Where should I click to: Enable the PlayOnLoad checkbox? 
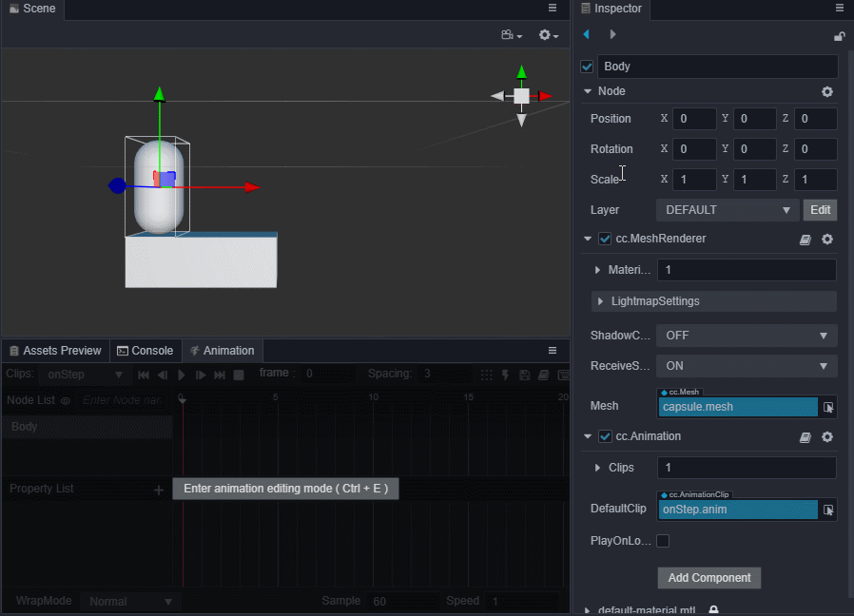point(663,541)
